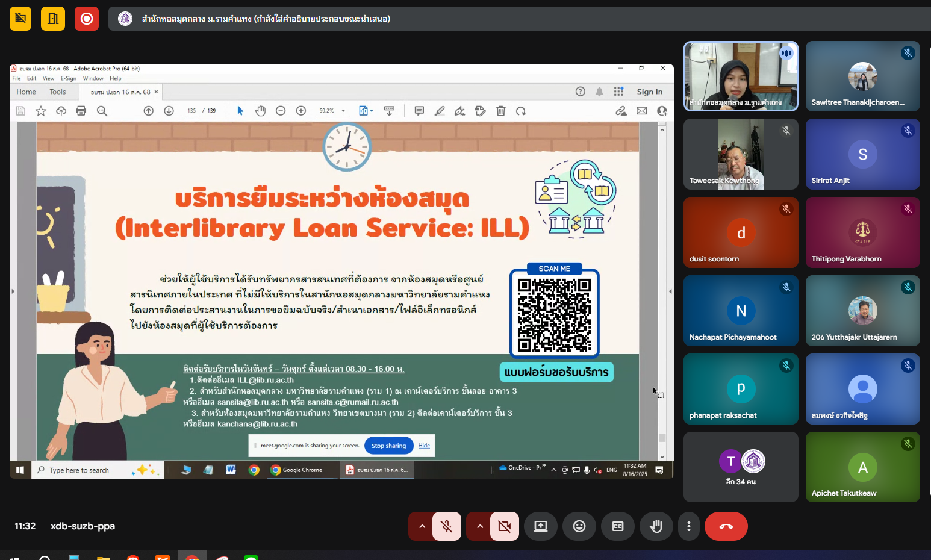The height and width of the screenshot is (560, 931).
Task: Raise hand in Meet
Action: click(x=656, y=526)
